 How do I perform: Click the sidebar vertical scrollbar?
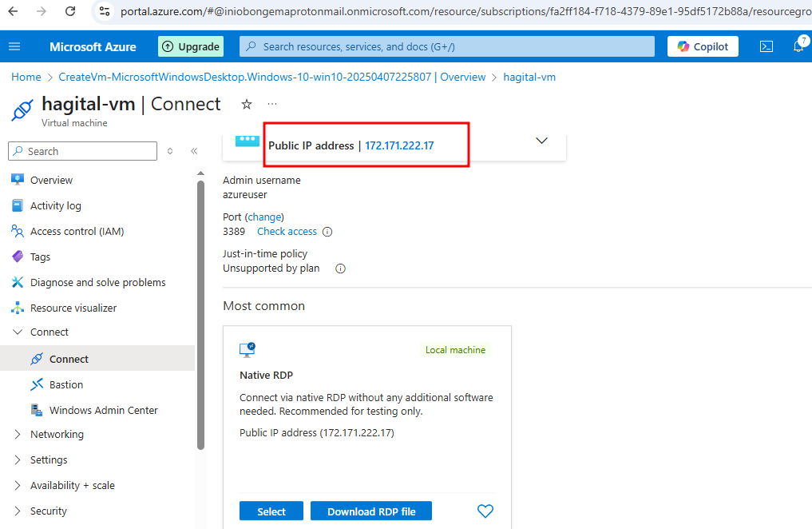point(201,315)
